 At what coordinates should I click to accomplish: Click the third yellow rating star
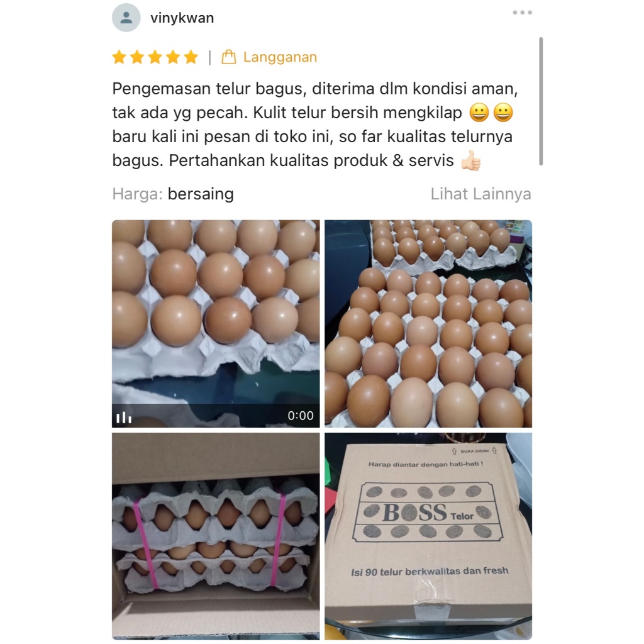click(x=155, y=57)
